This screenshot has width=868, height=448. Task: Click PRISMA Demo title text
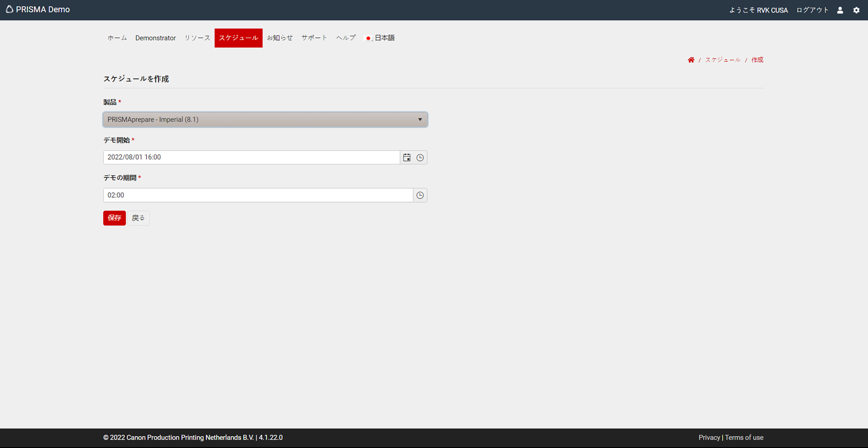pyautogui.click(x=43, y=10)
